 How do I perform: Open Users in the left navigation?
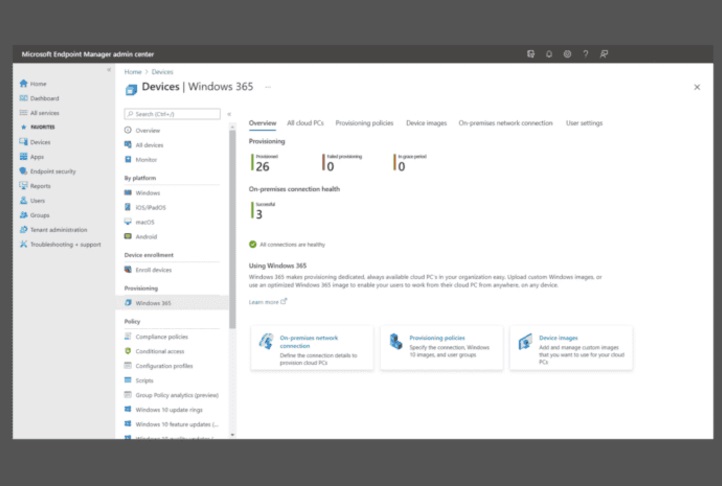[32, 201]
